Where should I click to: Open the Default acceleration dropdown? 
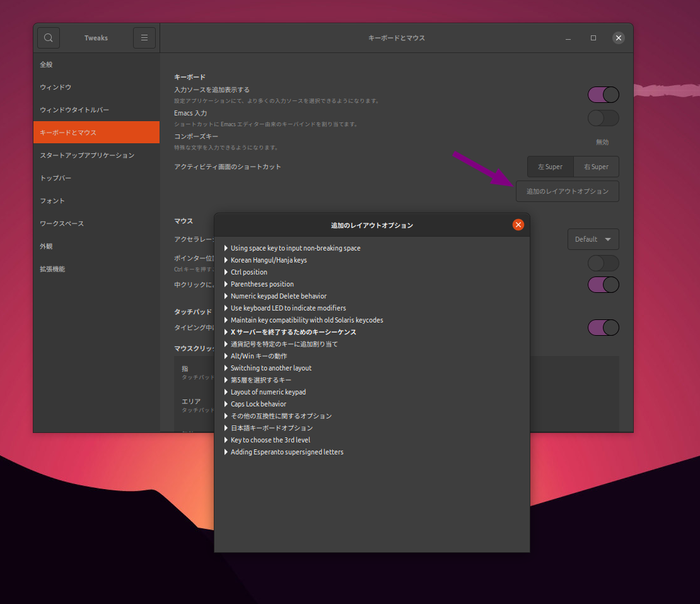click(x=593, y=239)
